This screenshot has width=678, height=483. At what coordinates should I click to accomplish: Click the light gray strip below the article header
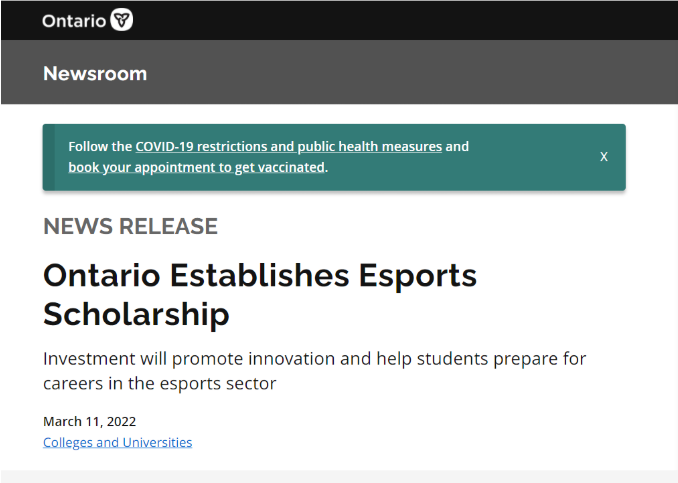pos(340,476)
